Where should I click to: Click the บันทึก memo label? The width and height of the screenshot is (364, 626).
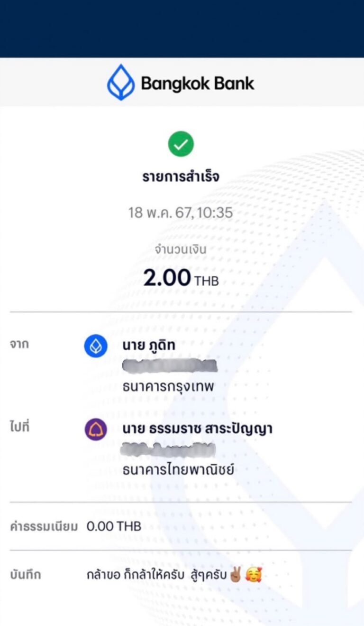[26, 575]
